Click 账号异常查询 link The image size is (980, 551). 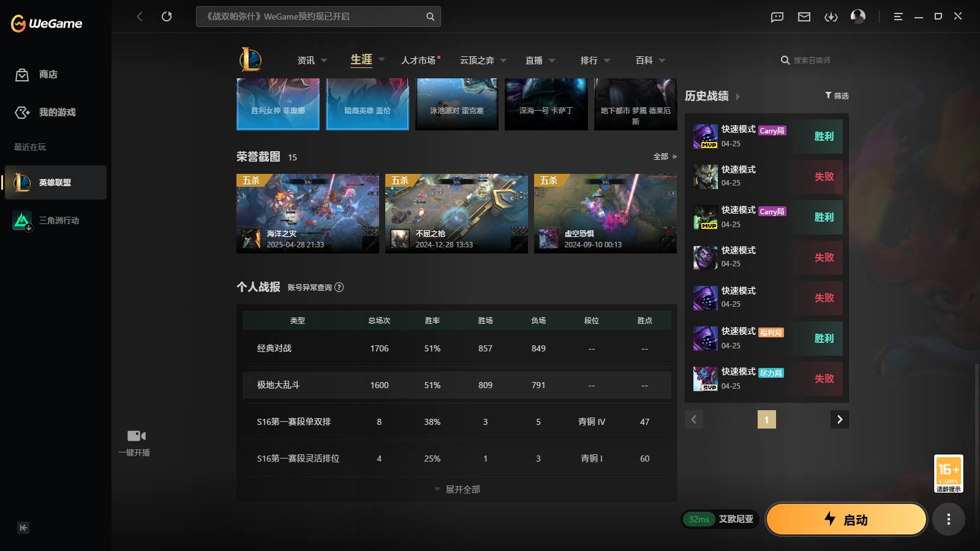(x=310, y=287)
